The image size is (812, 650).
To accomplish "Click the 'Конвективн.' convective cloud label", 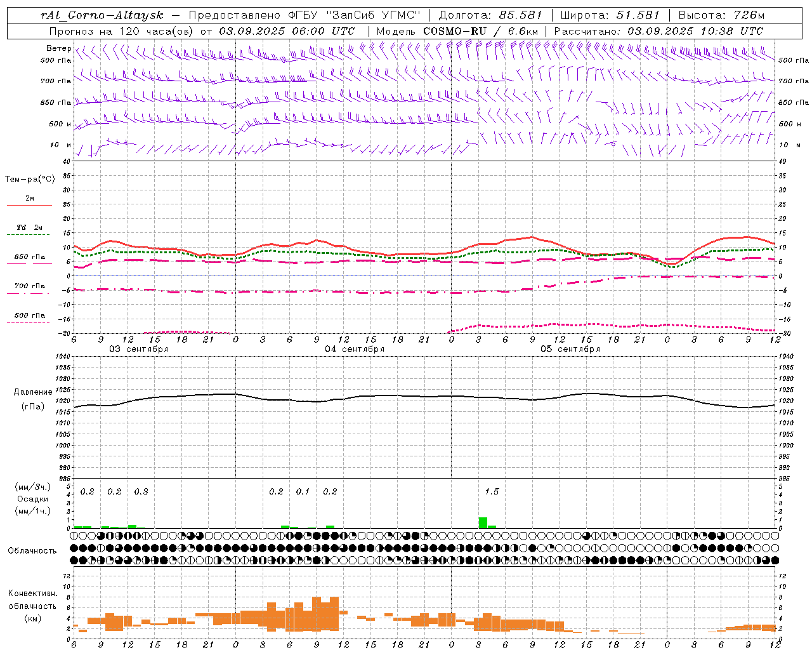I will pos(32,594).
